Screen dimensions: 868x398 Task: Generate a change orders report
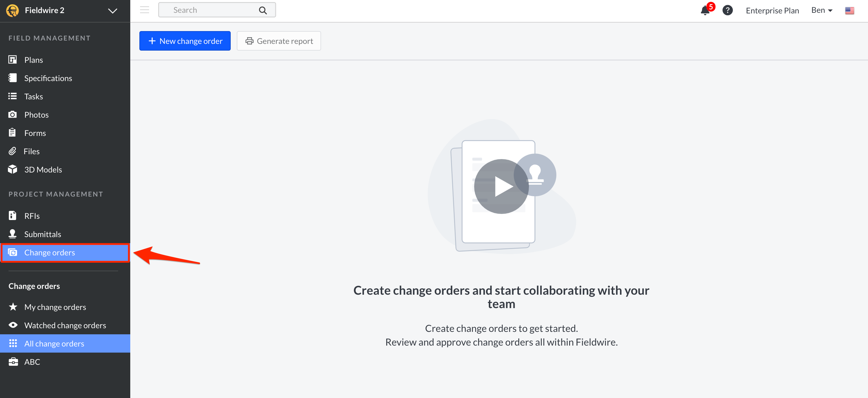[x=279, y=41]
